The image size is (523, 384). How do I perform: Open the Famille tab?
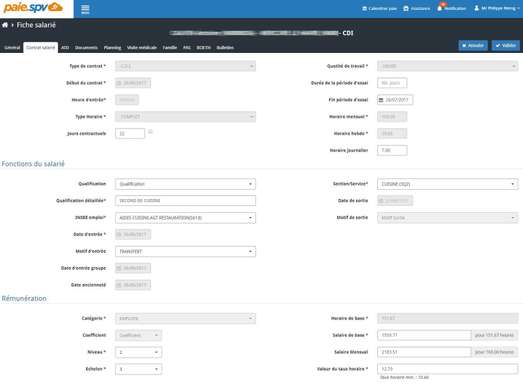(169, 47)
